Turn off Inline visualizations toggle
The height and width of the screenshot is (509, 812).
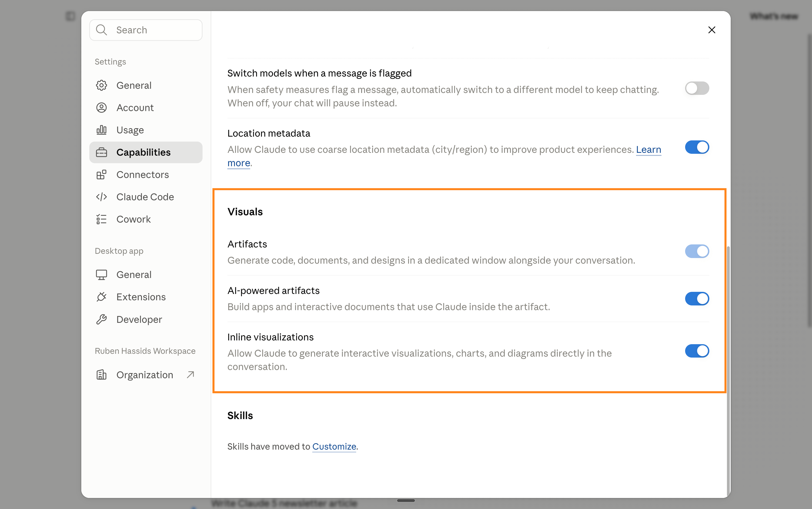tap(697, 351)
